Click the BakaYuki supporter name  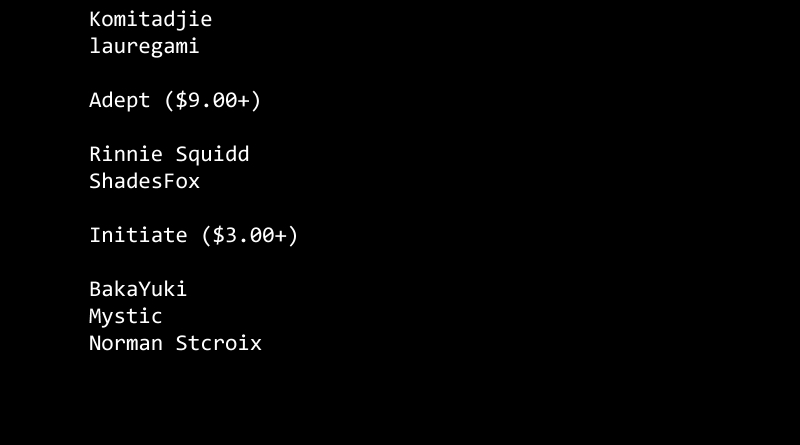138,289
